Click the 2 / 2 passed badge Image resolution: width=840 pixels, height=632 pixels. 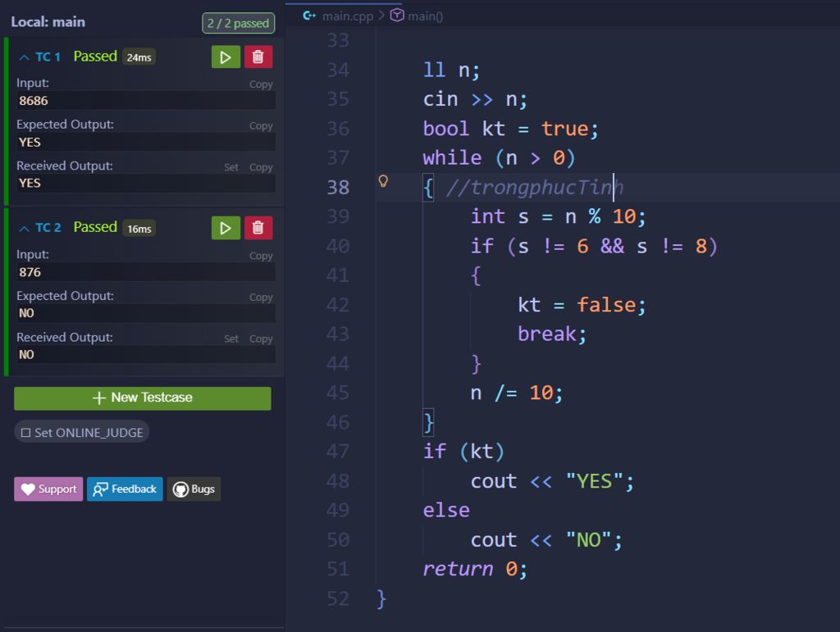pos(239,23)
